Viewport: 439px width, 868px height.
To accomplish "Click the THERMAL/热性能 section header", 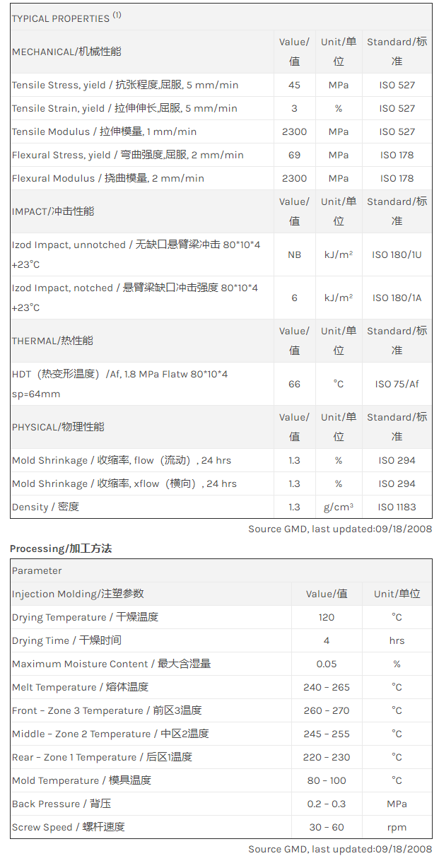I will [x=52, y=341].
